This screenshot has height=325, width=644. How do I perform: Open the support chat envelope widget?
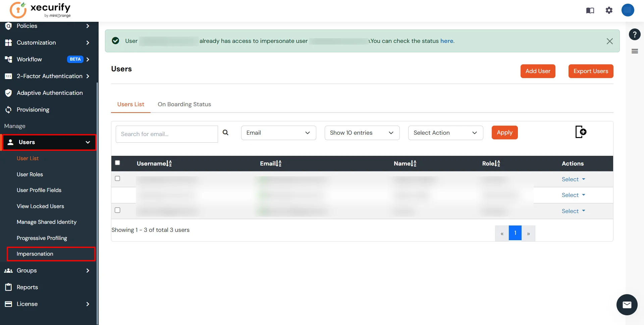(627, 305)
